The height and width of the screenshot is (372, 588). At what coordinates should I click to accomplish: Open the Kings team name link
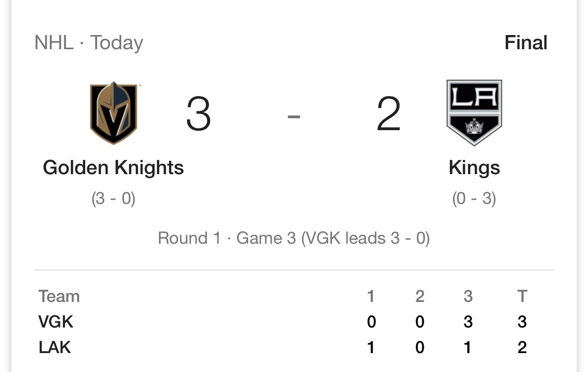click(474, 168)
